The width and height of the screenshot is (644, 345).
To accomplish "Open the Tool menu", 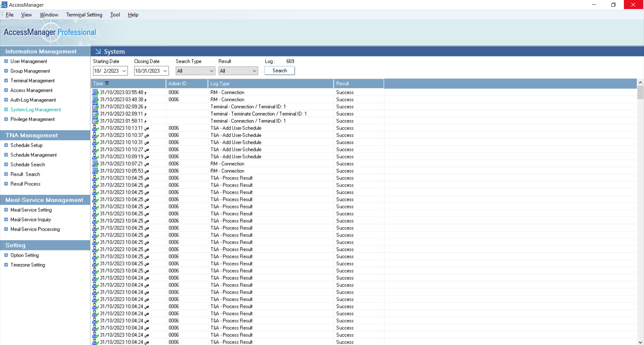I will point(115,15).
